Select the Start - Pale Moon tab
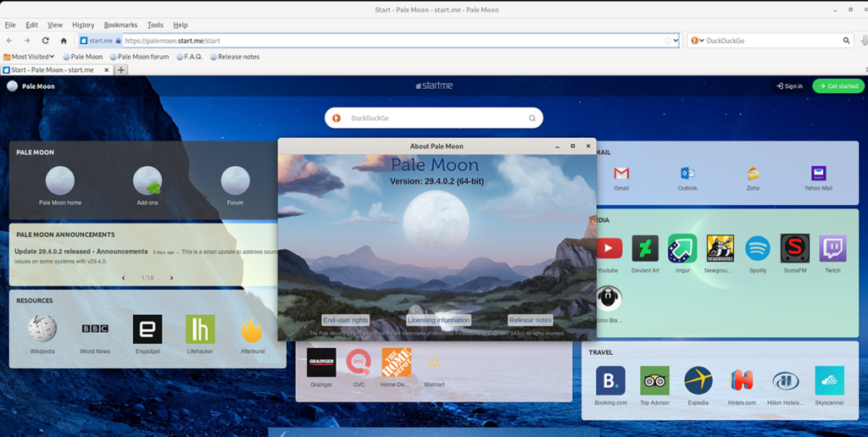Image resolution: width=868 pixels, height=437 pixels. 57,69
